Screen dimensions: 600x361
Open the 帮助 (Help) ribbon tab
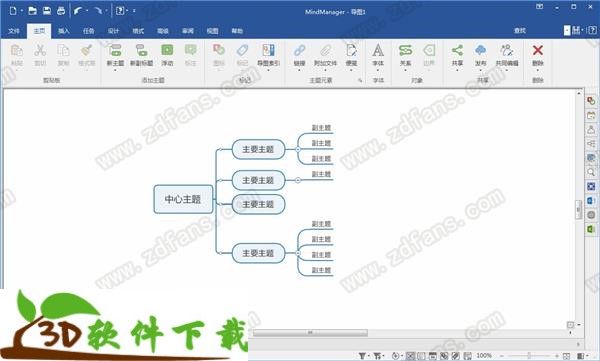(x=237, y=31)
